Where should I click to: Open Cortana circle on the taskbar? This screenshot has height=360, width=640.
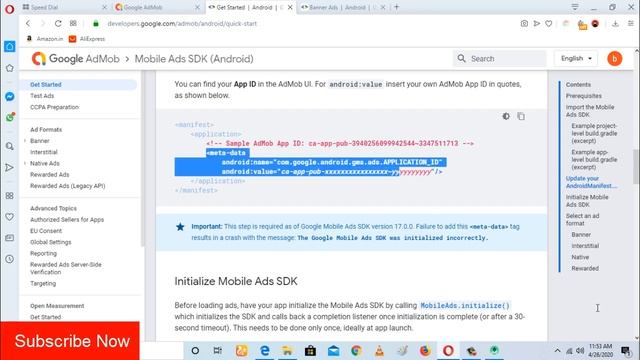[195, 351]
